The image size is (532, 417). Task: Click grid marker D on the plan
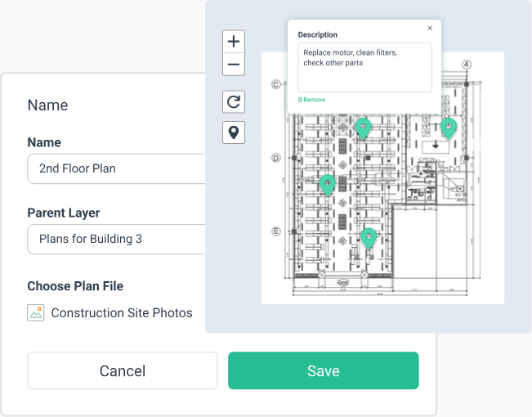point(276,158)
